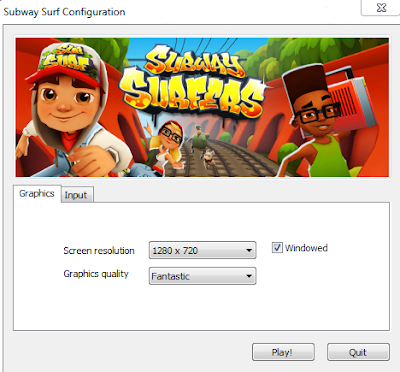Click the Graphics quality label
This screenshot has height=372, width=400.
pos(96,274)
